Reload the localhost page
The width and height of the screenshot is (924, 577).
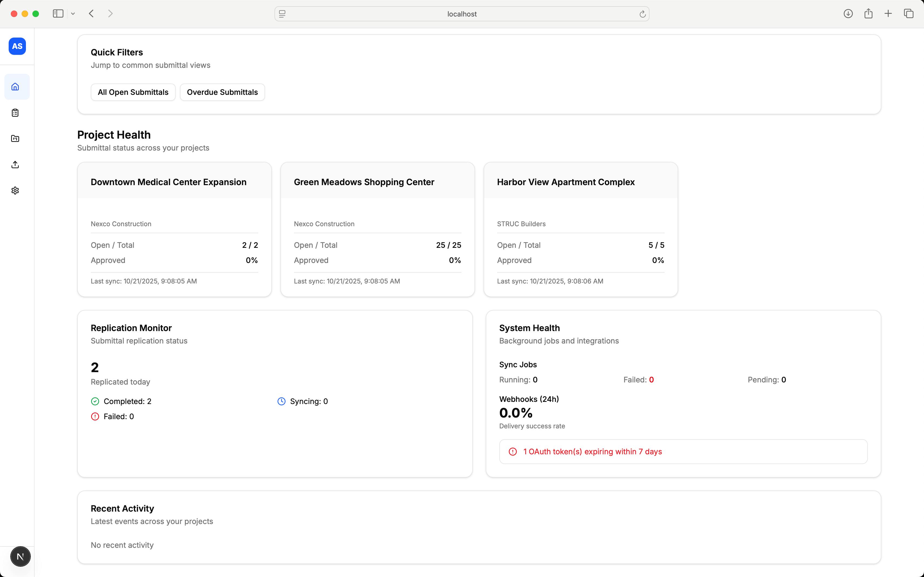[642, 14]
